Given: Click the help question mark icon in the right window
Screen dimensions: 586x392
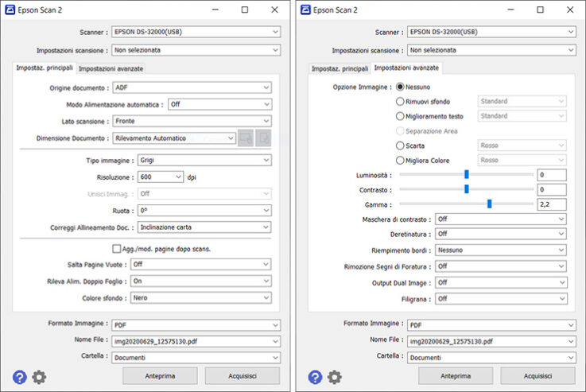Looking at the screenshot, I should [x=316, y=377].
